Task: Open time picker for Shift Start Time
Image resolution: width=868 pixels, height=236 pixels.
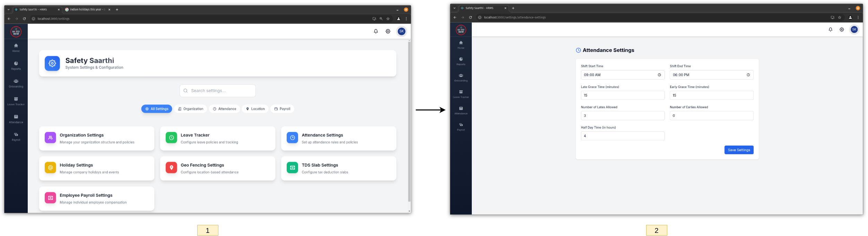Action: [659, 75]
